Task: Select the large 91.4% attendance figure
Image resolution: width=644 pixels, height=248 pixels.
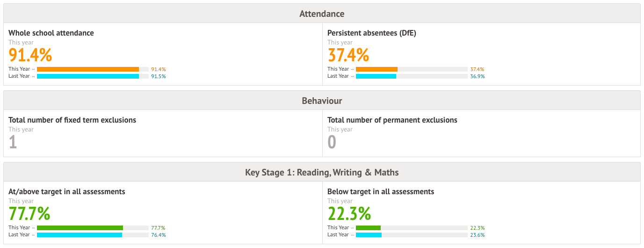Action: coord(30,55)
